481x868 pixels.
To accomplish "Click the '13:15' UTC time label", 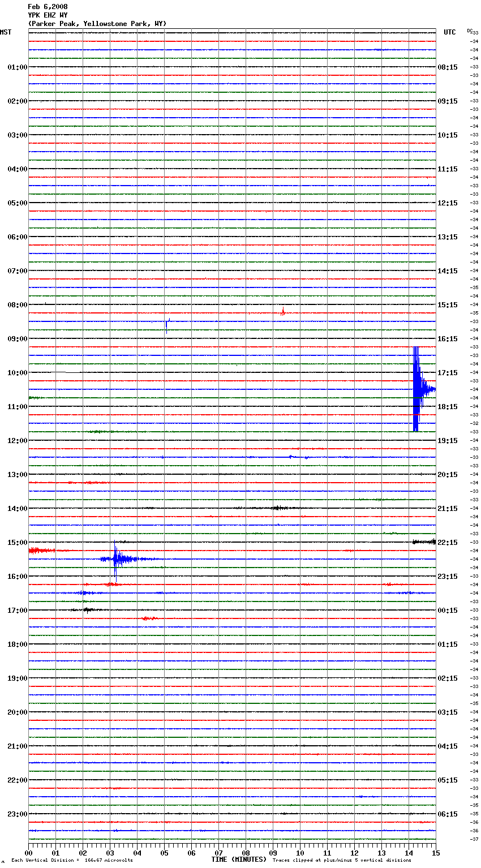I will click(x=448, y=237).
